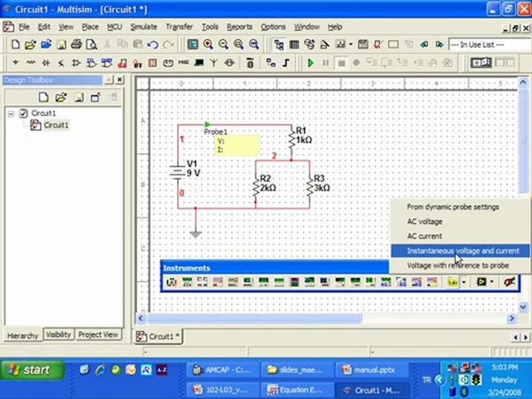Open the Transfer menu

click(179, 27)
